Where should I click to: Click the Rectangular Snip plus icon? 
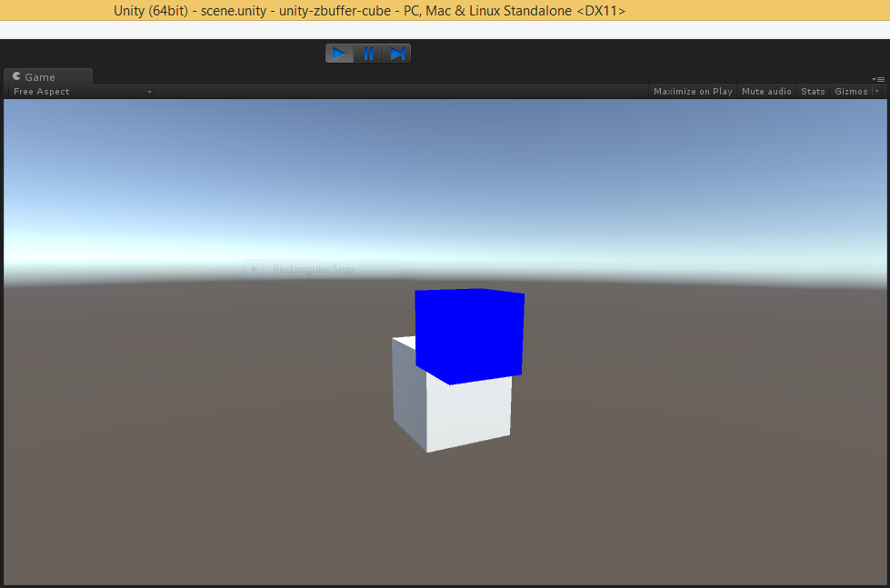253,269
